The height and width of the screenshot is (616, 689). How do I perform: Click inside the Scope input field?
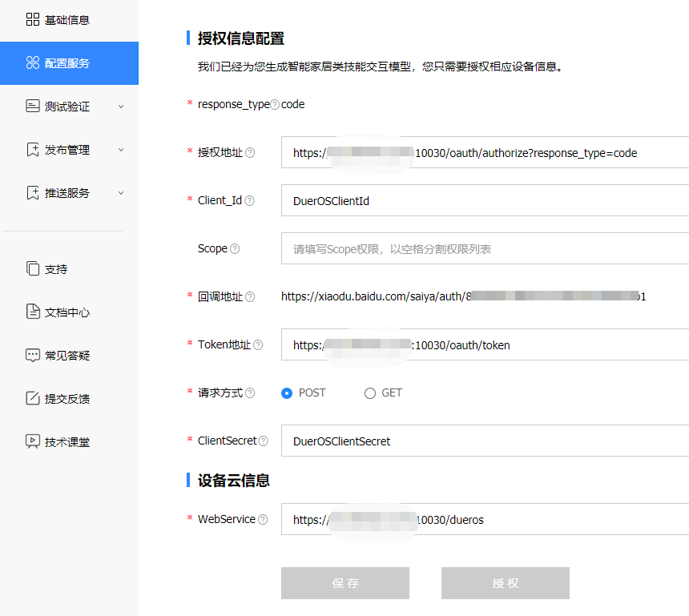point(441,248)
